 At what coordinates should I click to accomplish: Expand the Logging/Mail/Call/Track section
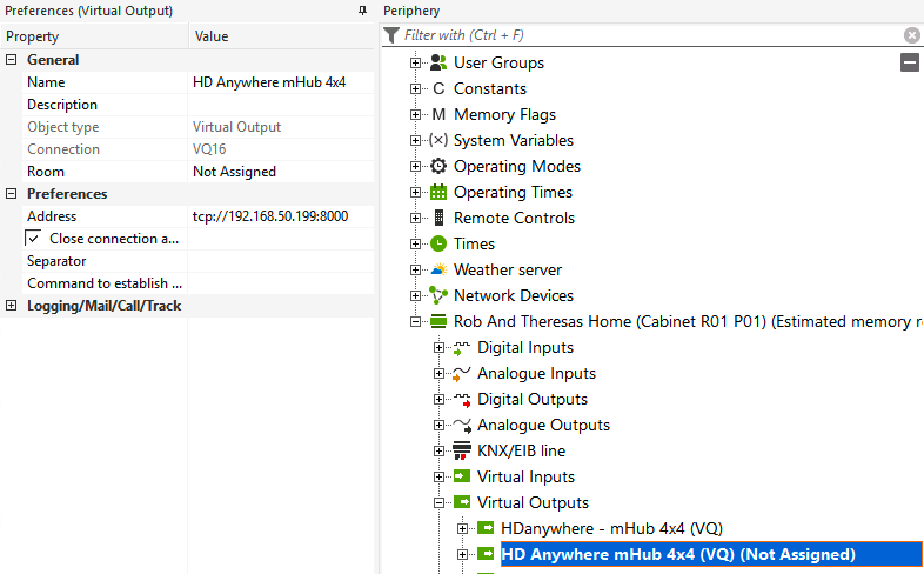pos(11,305)
